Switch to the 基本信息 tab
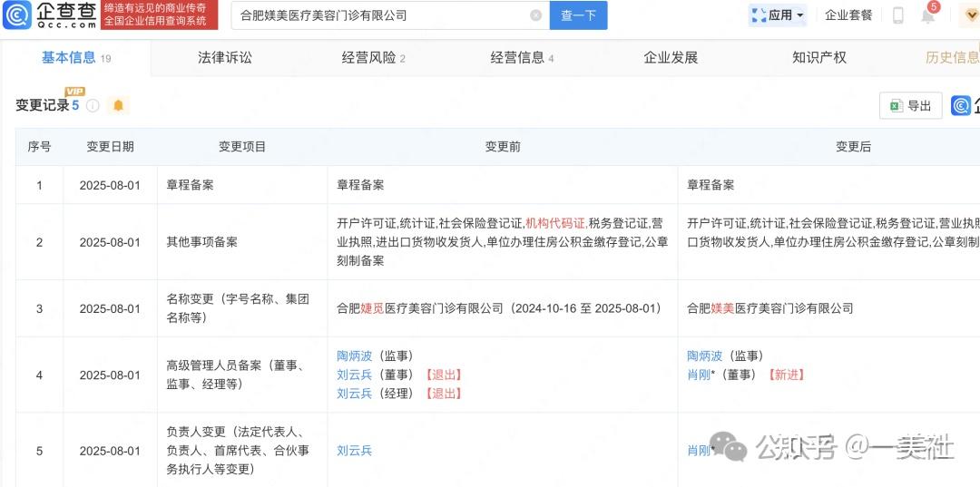Viewport: 980px width, 487px height. [x=75, y=58]
